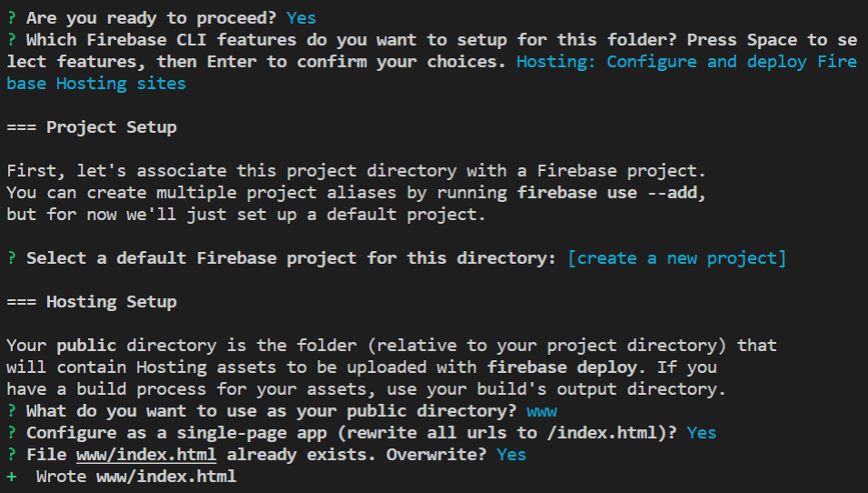Click the Yes answer after ready to proceed

(301, 17)
